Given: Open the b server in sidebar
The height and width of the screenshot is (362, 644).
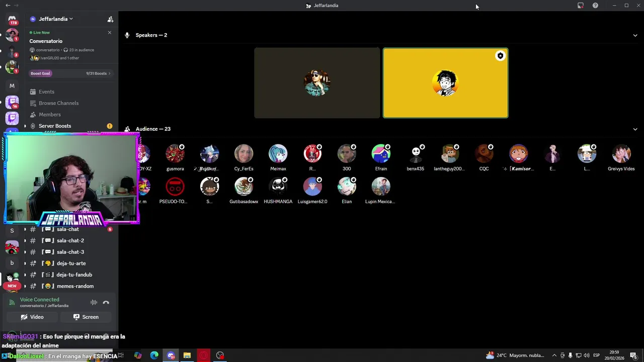Looking at the screenshot, I should (x=12, y=263).
